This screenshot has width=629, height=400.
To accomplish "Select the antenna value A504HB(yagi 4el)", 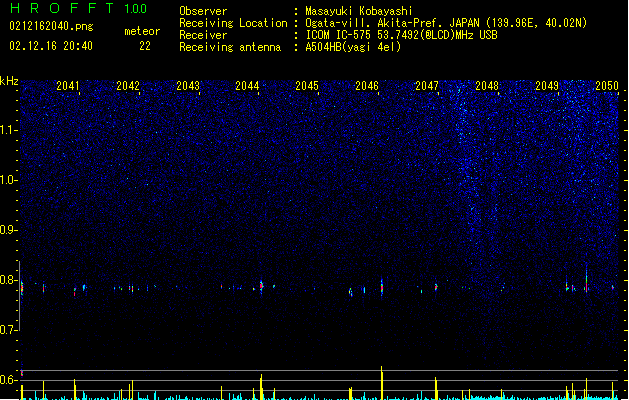I will 353,47.
